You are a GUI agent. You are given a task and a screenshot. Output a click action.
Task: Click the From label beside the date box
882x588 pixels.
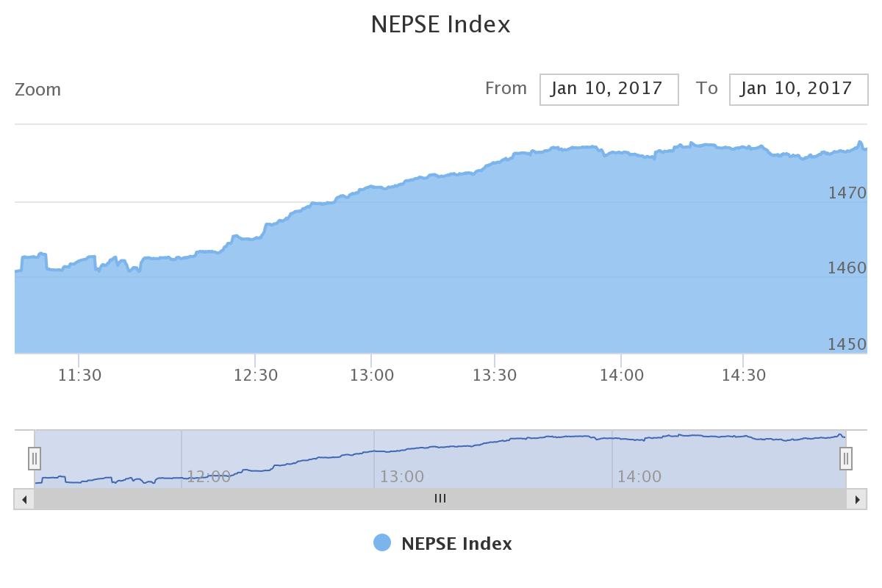(x=506, y=88)
